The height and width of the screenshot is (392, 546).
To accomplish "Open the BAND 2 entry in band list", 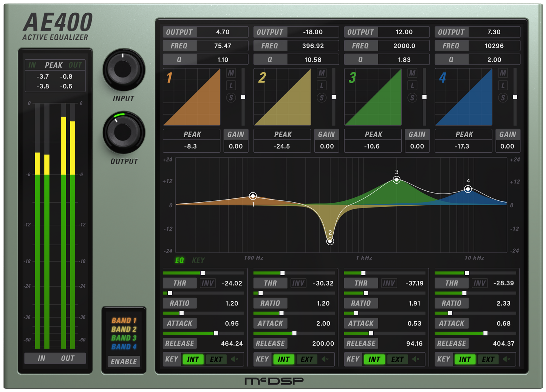I will point(123,329).
